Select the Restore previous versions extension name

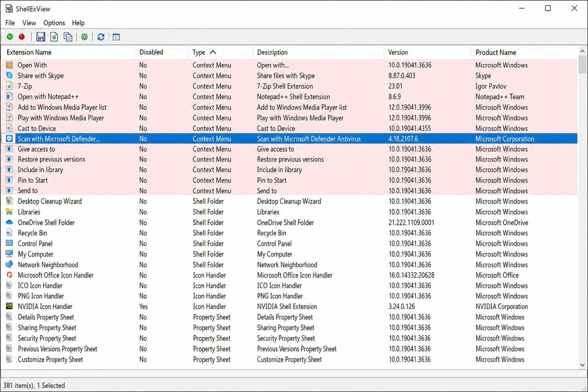(x=52, y=159)
